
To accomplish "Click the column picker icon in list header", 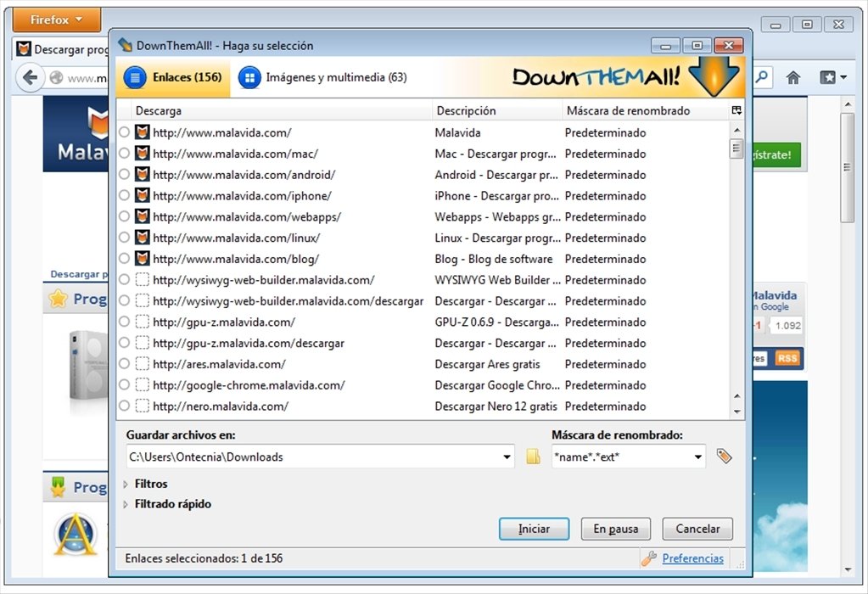I will pos(736,110).
